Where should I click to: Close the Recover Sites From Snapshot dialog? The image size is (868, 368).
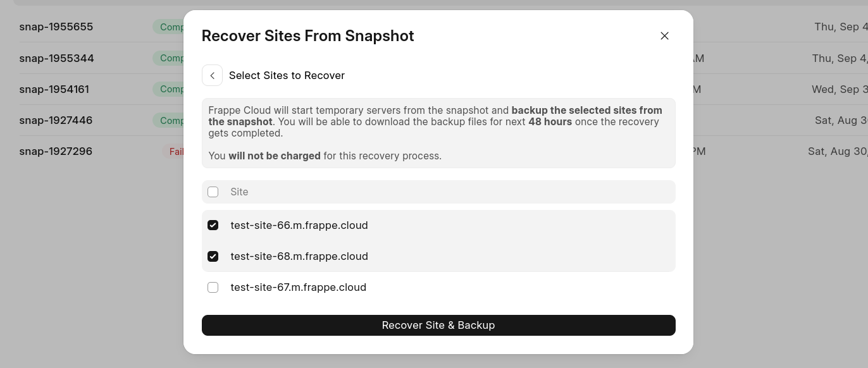pyautogui.click(x=664, y=36)
